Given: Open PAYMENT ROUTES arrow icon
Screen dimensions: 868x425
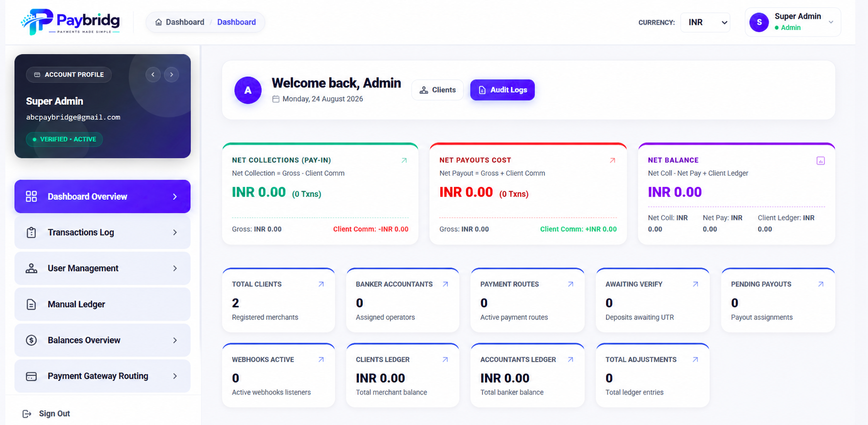Looking at the screenshot, I should coord(571,284).
